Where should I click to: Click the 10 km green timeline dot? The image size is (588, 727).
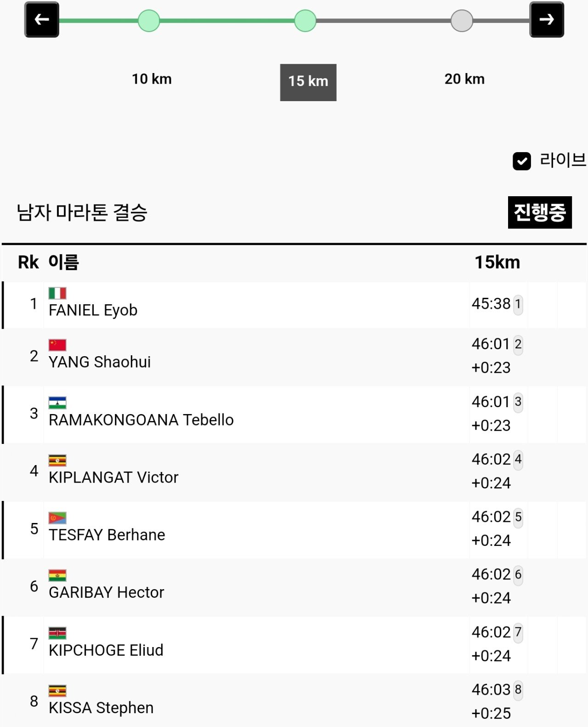click(149, 21)
